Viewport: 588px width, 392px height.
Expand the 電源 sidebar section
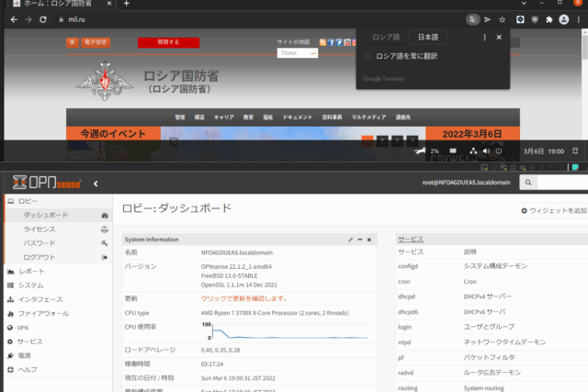click(58, 355)
